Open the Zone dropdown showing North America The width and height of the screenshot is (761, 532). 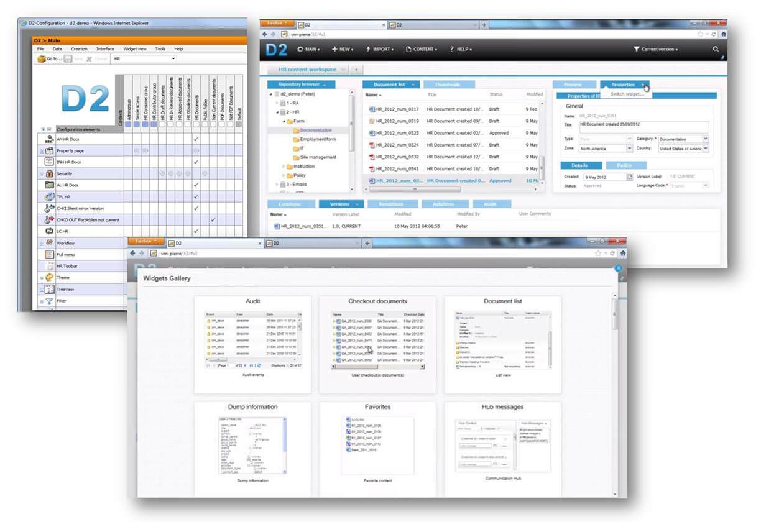coord(629,149)
